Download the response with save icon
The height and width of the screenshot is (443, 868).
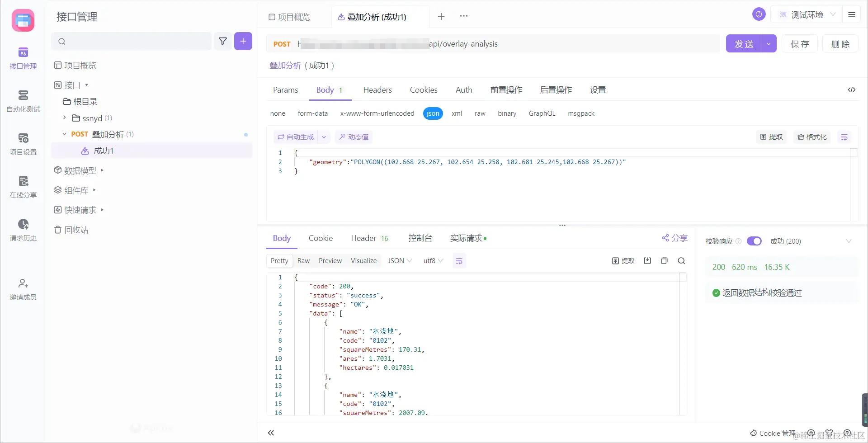point(647,261)
